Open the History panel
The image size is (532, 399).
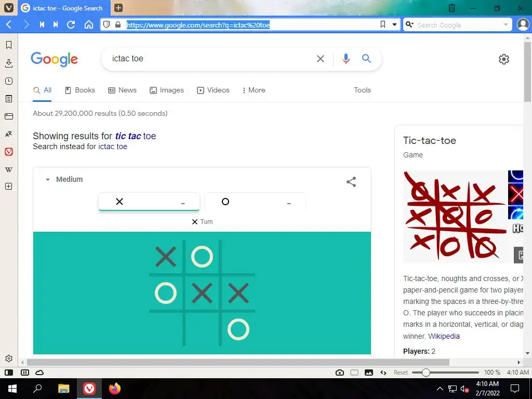pyautogui.click(x=9, y=81)
